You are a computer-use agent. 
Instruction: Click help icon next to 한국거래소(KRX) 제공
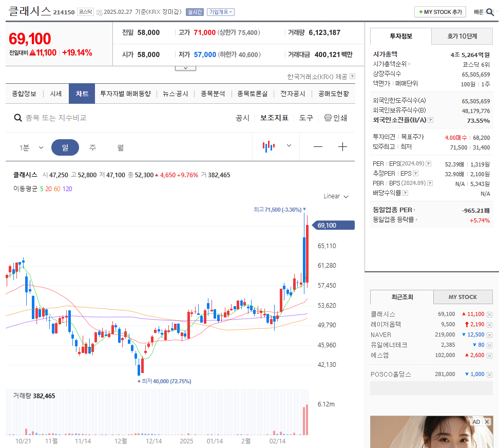point(352,77)
